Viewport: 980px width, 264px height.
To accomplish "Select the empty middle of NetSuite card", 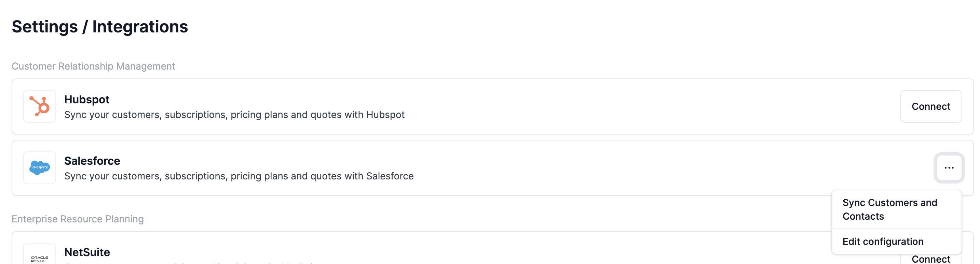I will [x=533, y=251].
